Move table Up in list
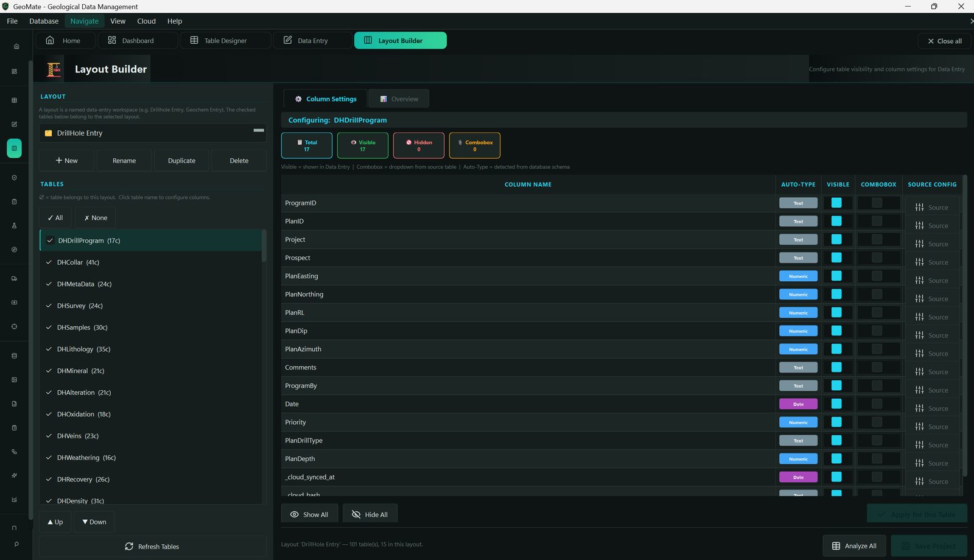Image resolution: width=974 pixels, height=560 pixels. (x=55, y=522)
